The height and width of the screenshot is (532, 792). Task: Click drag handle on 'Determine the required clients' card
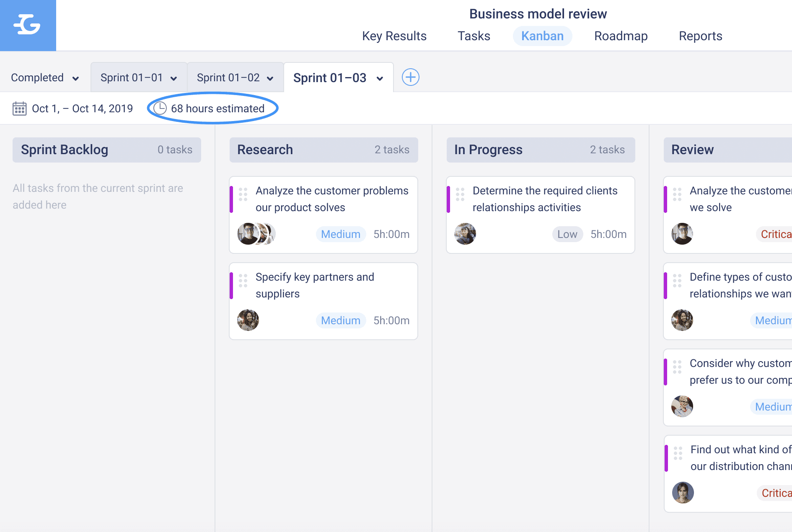tap(460, 194)
